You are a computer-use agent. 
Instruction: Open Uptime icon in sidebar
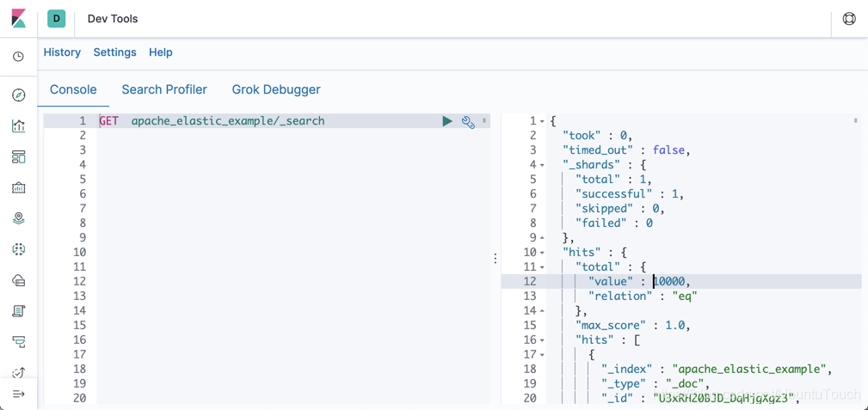pos(19,372)
